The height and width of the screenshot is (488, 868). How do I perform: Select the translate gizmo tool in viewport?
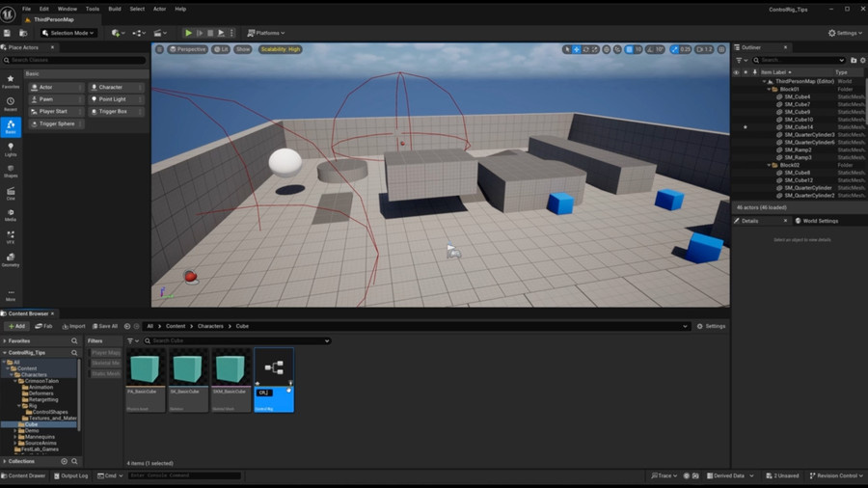coord(577,49)
